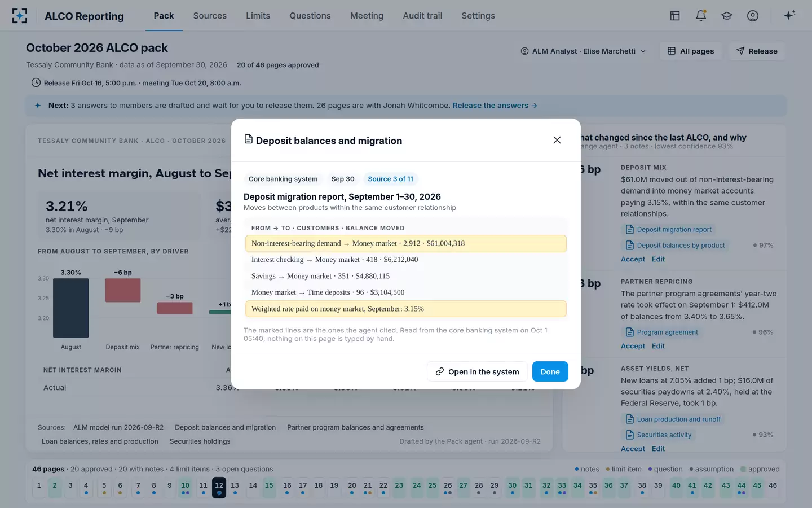Open the sparkle assistant icon

(x=789, y=15)
